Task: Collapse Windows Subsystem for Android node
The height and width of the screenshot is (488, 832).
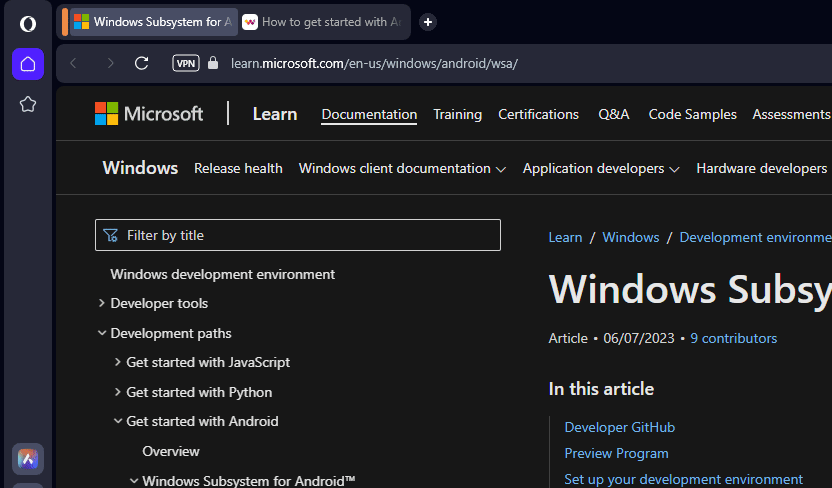Action: (x=134, y=481)
